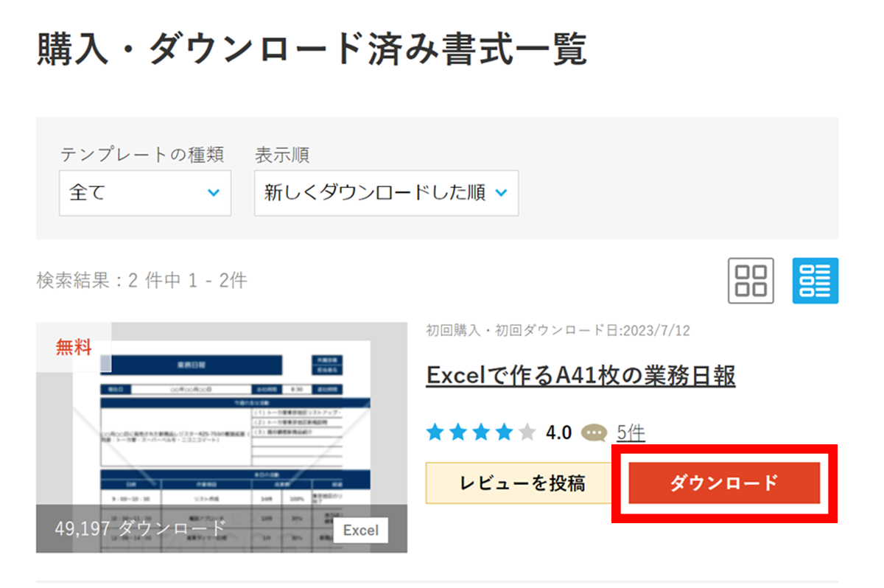Click the Excel format label on thumbnail
The width and height of the screenshot is (884, 588).
point(361,531)
